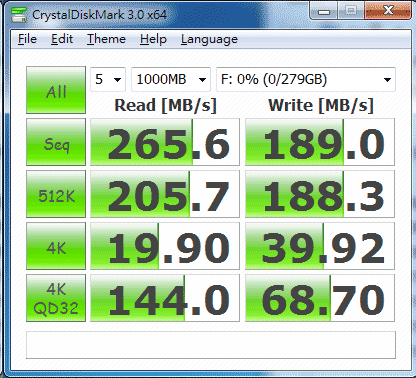
Task: Open the Help menu
Action: pyautogui.click(x=153, y=39)
